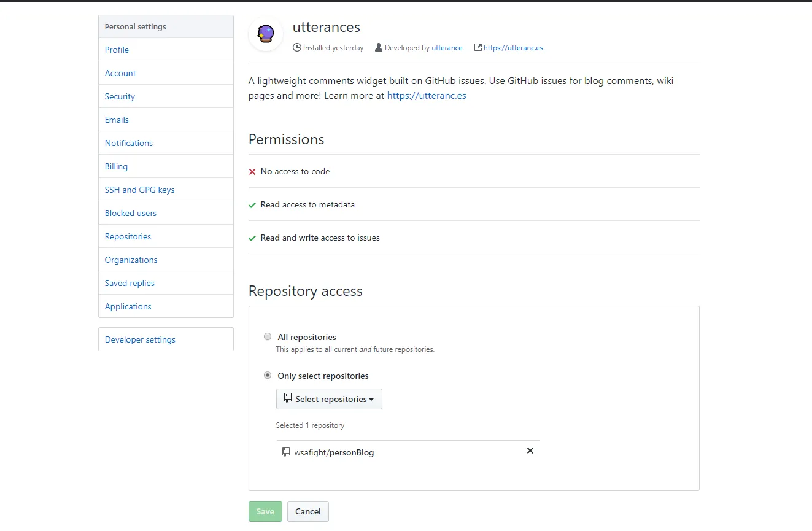
Task: Remove wsafight/personBlog with the X icon
Action: tap(530, 451)
